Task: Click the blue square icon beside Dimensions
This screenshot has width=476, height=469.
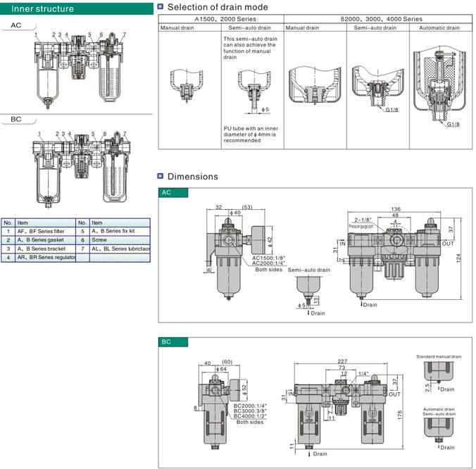Action: [x=161, y=176]
